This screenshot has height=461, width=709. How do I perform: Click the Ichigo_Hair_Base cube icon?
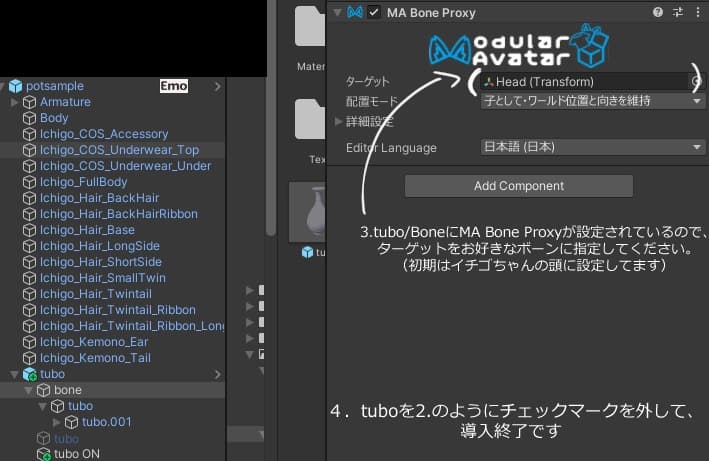coord(29,230)
